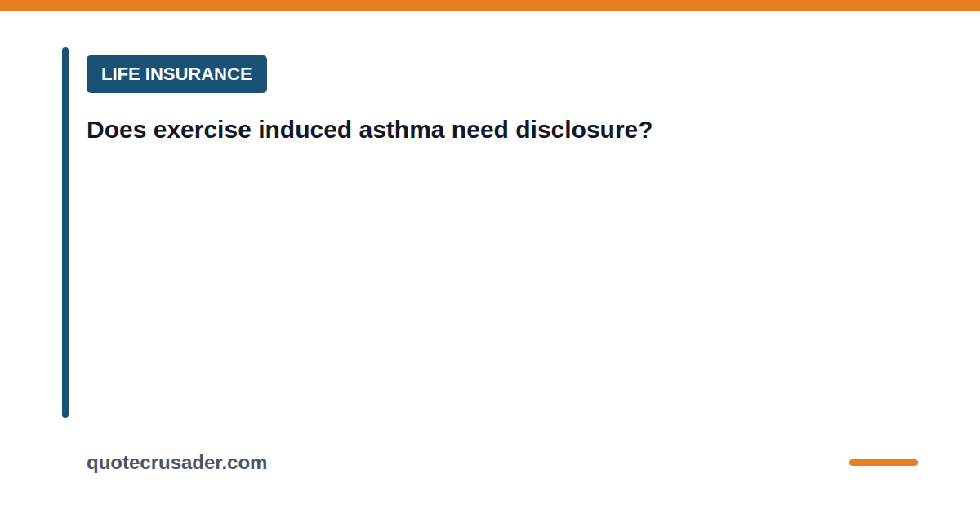Click the top end of the blue bar
980x514 pixels.
[x=65, y=52]
